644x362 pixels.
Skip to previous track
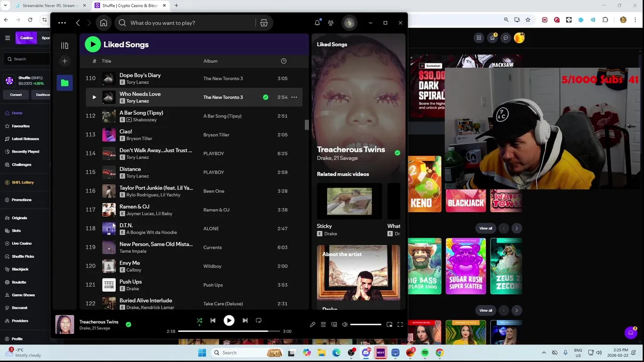213,320
